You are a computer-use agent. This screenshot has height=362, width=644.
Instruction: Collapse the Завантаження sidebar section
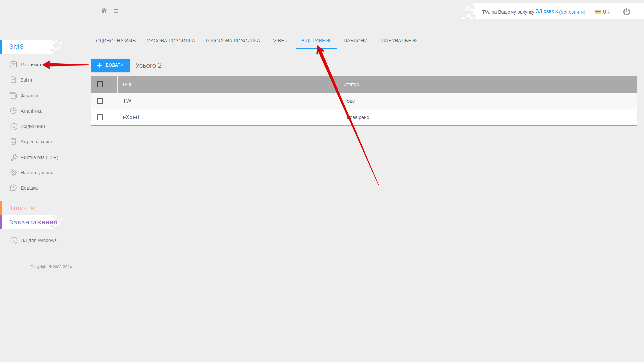pos(33,222)
